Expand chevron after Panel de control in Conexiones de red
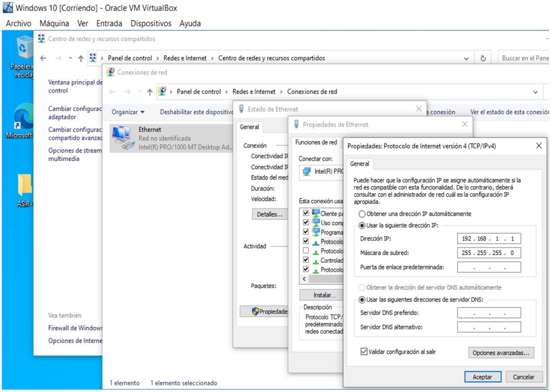This screenshot has width=551, height=392. point(227,92)
